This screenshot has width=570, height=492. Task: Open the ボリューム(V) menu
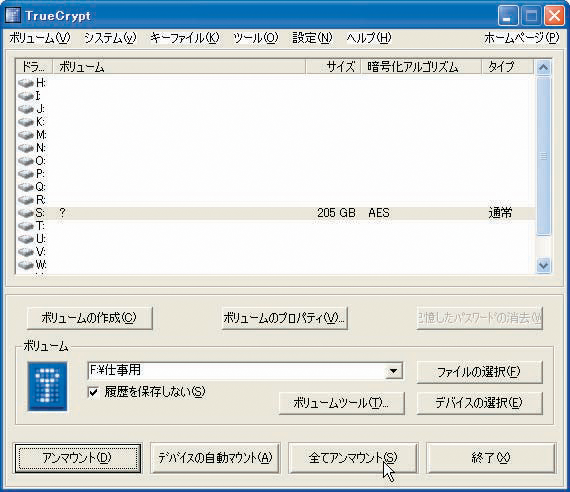point(40,38)
